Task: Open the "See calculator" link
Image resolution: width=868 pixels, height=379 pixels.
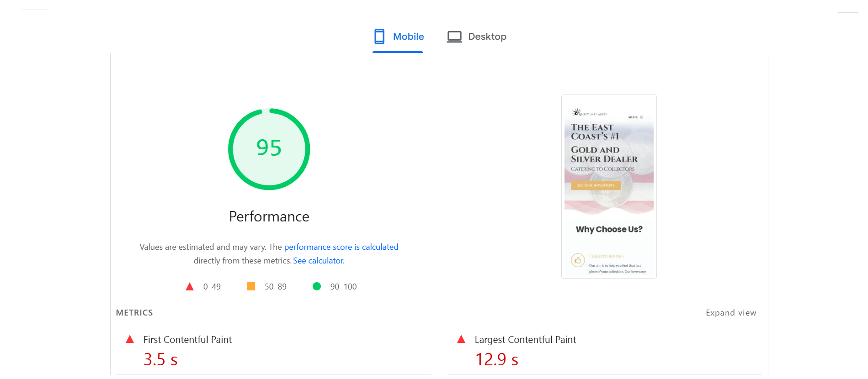Action: (318, 261)
